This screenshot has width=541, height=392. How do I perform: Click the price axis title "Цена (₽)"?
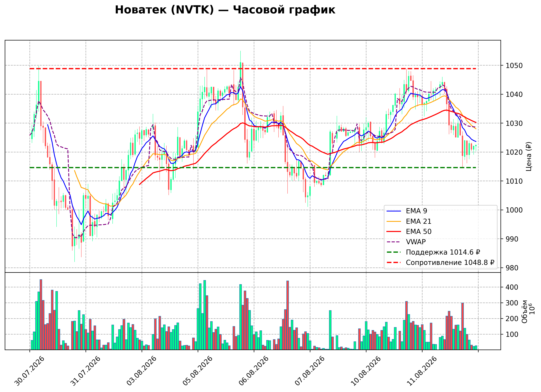(529, 156)
